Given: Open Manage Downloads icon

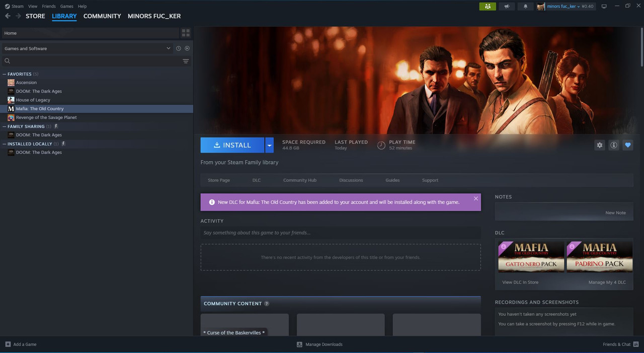Looking at the screenshot, I should point(299,344).
